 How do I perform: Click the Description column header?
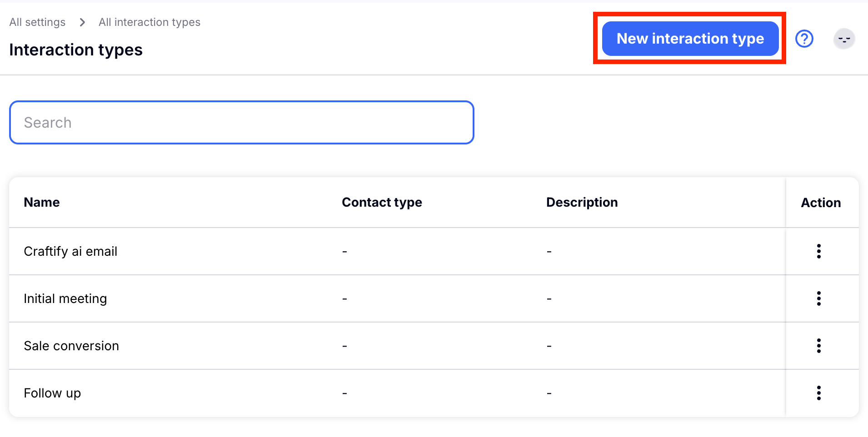(582, 202)
